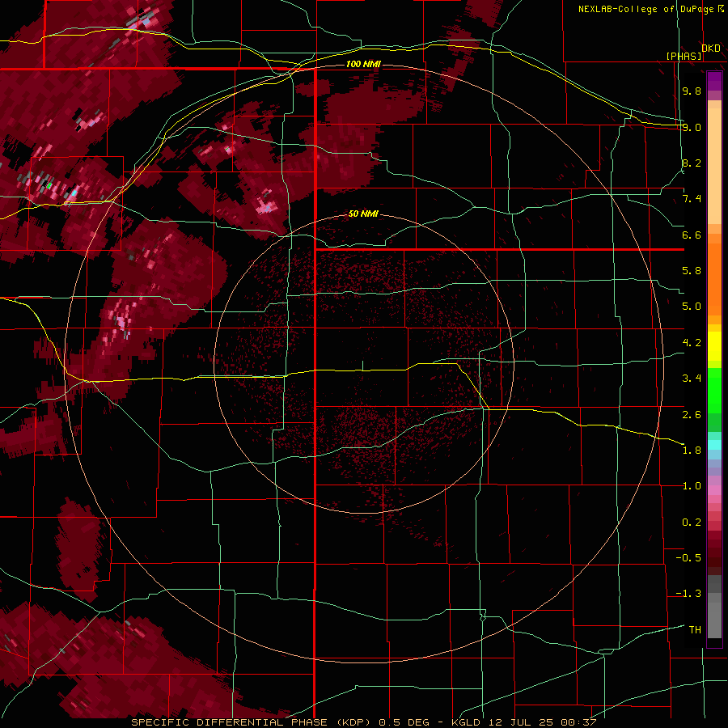Select the 3.4 value on the color scale
The height and width of the screenshot is (728, 728).
point(692,379)
